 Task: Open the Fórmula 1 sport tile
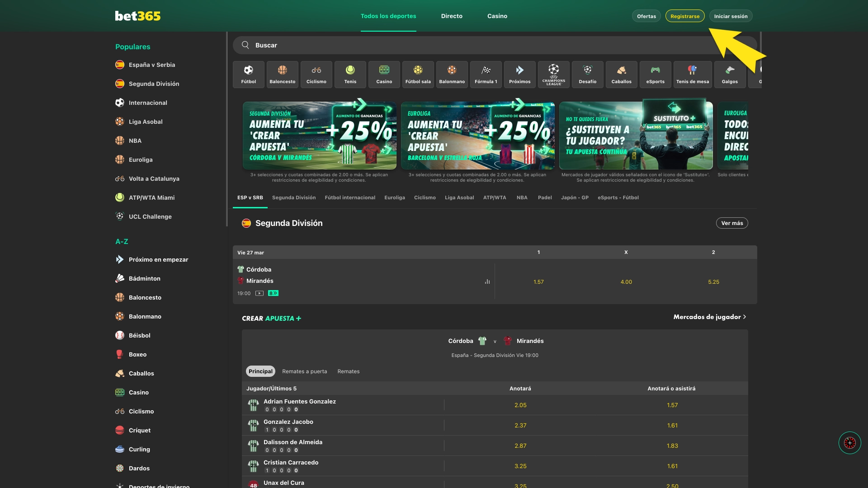486,75
